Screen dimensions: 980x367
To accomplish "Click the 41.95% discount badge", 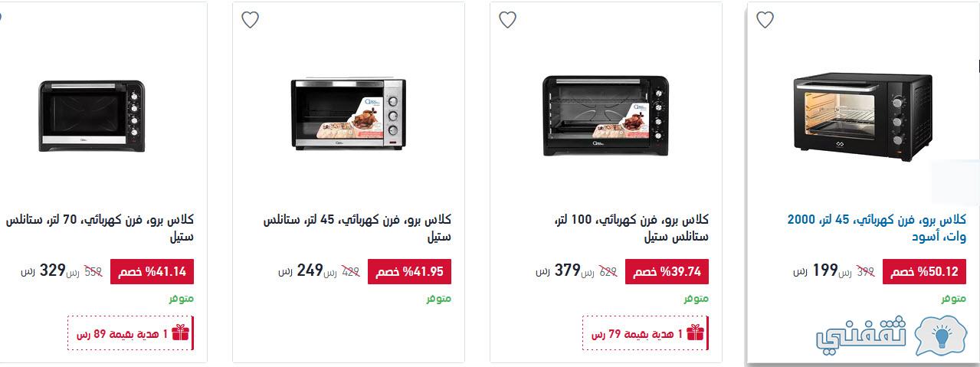I will [410, 272].
